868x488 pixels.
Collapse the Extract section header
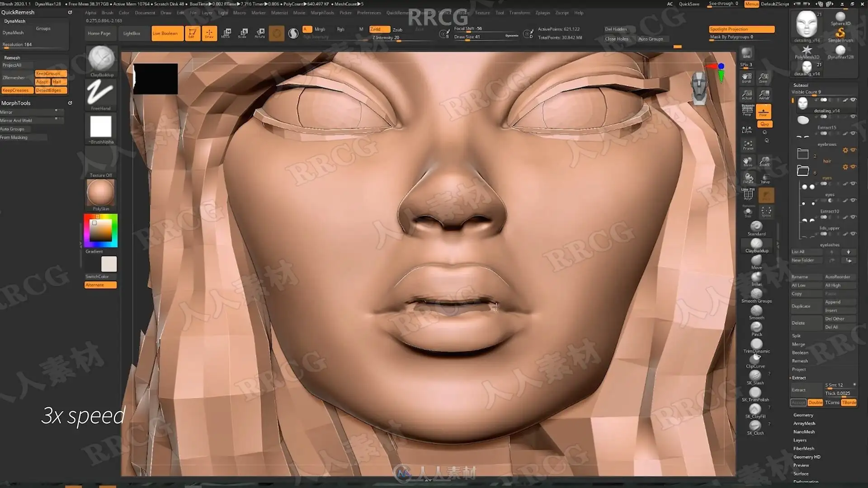point(799,378)
